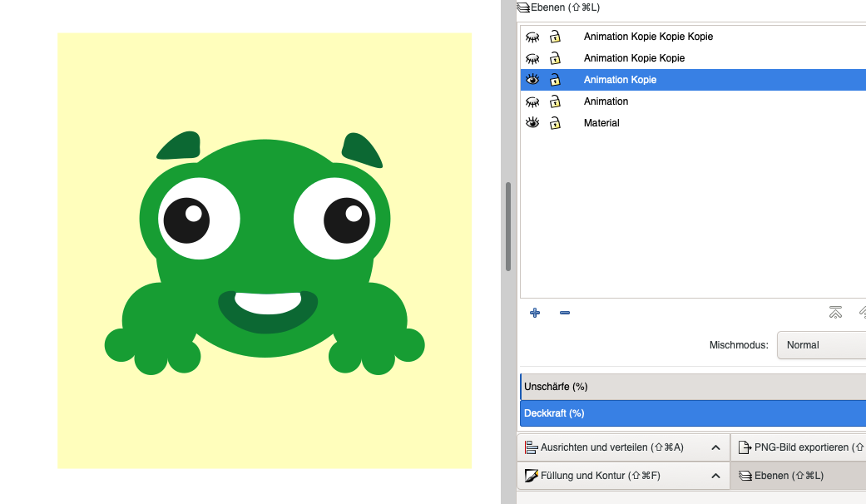Click the minus icon to delete layer
The image size is (866, 504).
pyautogui.click(x=565, y=313)
